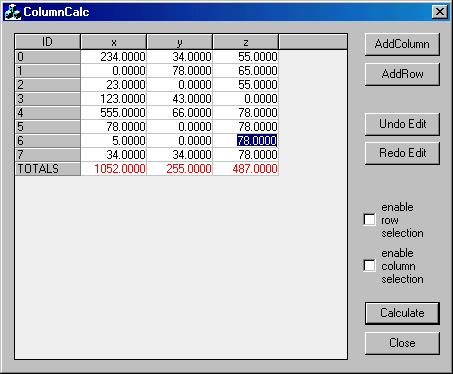Select cell 23.0000 in row 2
Screen dimensions: 453x374
113,85
